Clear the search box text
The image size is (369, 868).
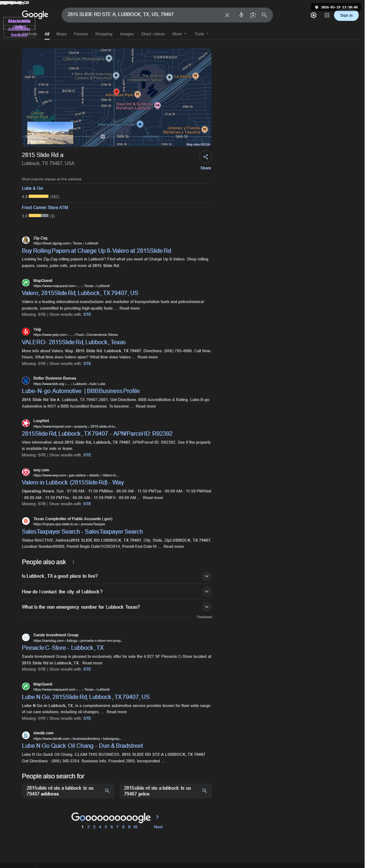227,15
